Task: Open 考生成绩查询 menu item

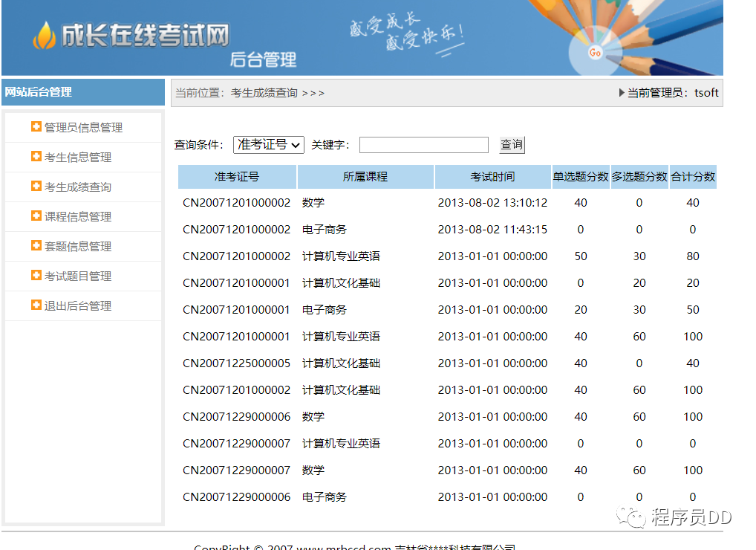Action: click(x=78, y=187)
